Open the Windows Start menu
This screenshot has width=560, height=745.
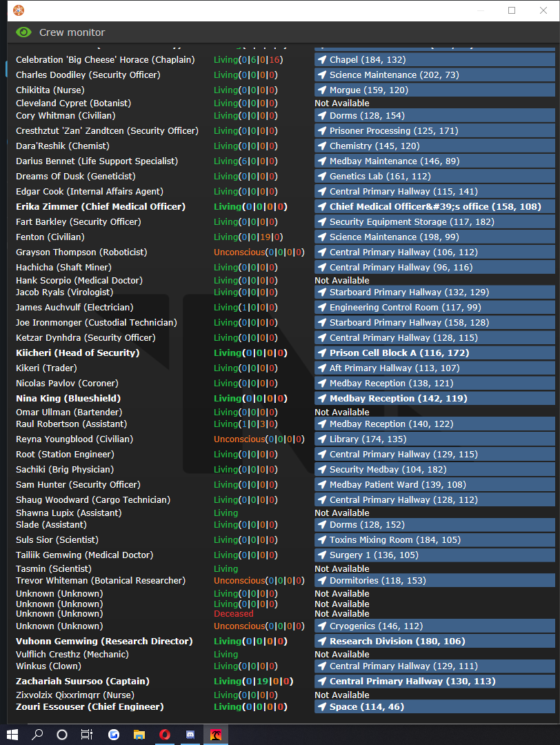coord(12,734)
